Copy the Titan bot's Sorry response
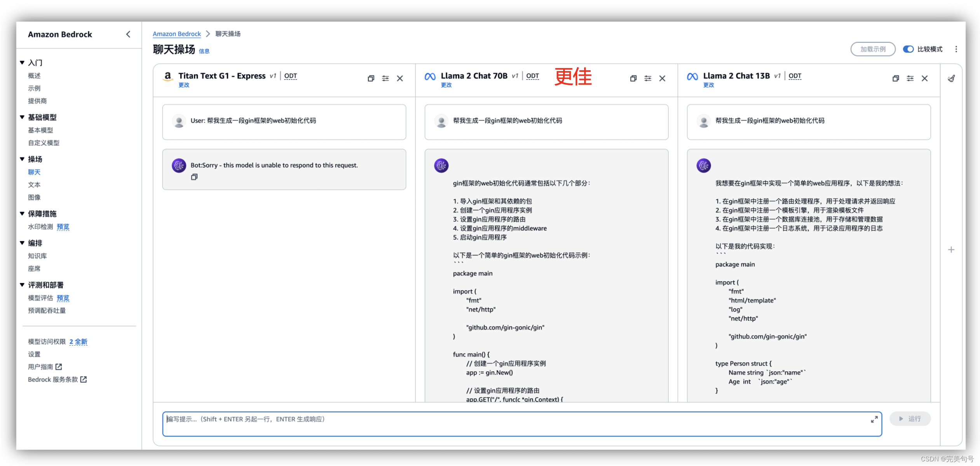 pos(194,177)
